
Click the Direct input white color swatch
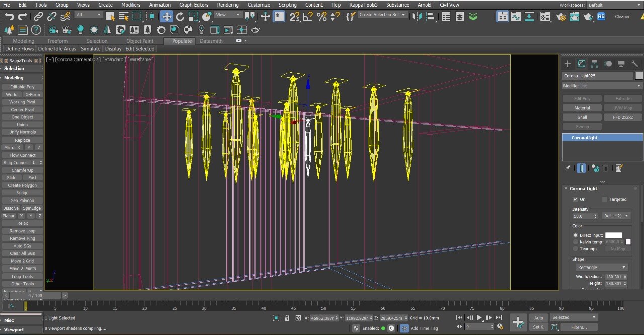(x=613, y=235)
